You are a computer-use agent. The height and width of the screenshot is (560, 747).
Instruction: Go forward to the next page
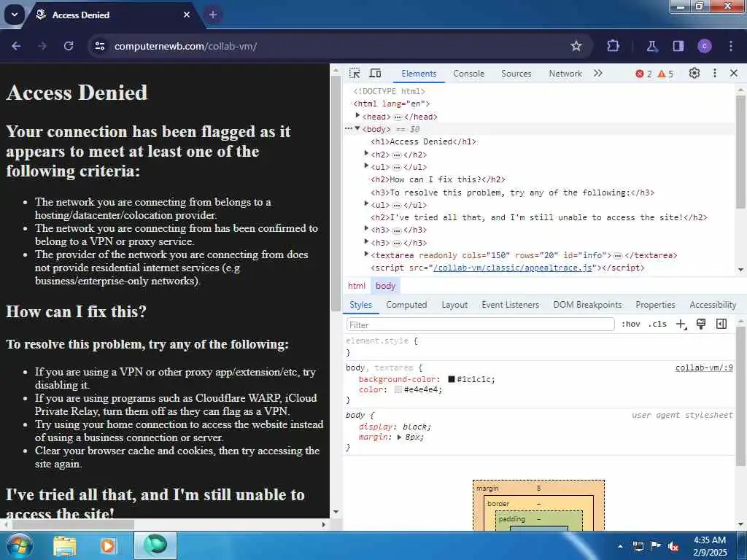pos(42,46)
